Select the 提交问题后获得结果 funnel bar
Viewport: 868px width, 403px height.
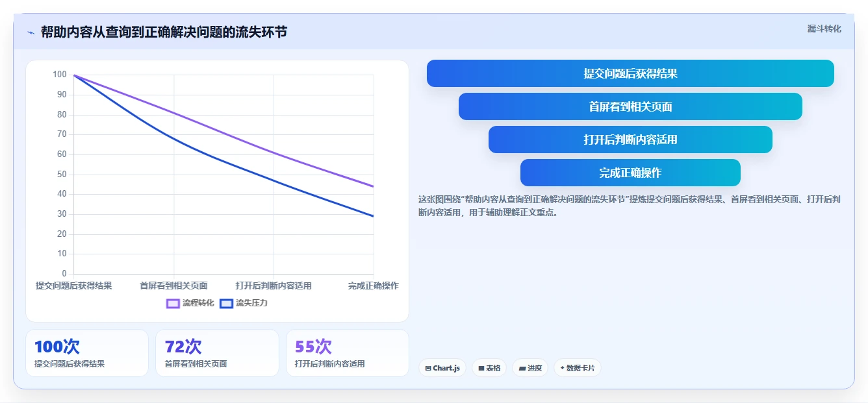pyautogui.click(x=630, y=73)
